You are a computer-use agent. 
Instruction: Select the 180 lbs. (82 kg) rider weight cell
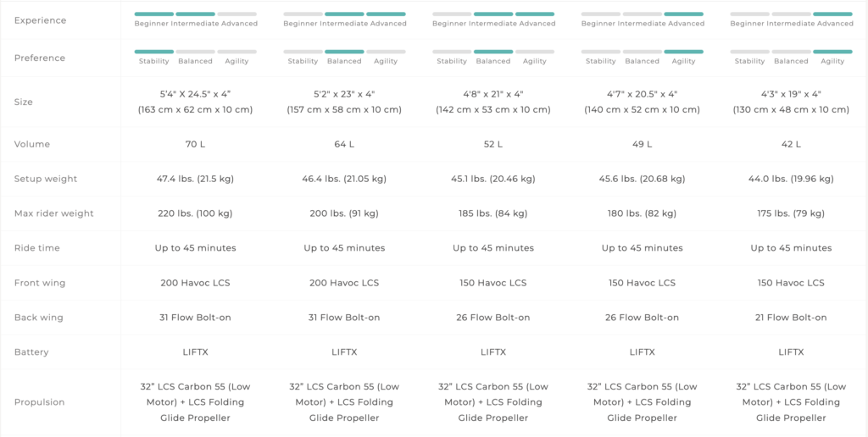pyautogui.click(x=643, y=213)
